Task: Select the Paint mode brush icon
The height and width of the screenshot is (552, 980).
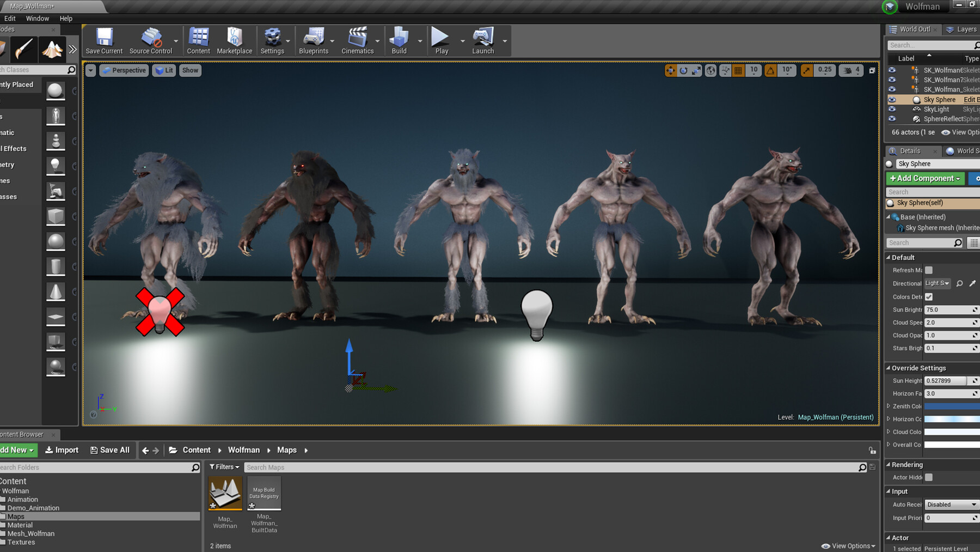Action: [24, 50]
